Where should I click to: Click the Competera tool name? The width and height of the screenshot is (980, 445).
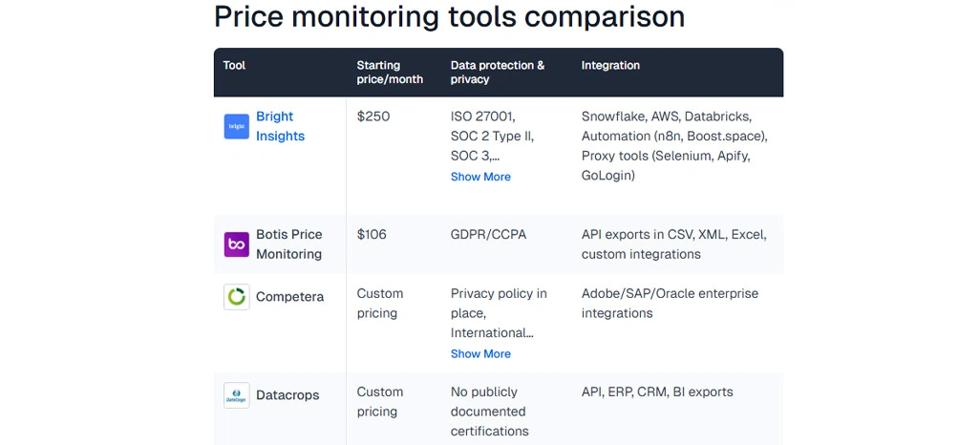pyautogui.click(x=290, y=297)
